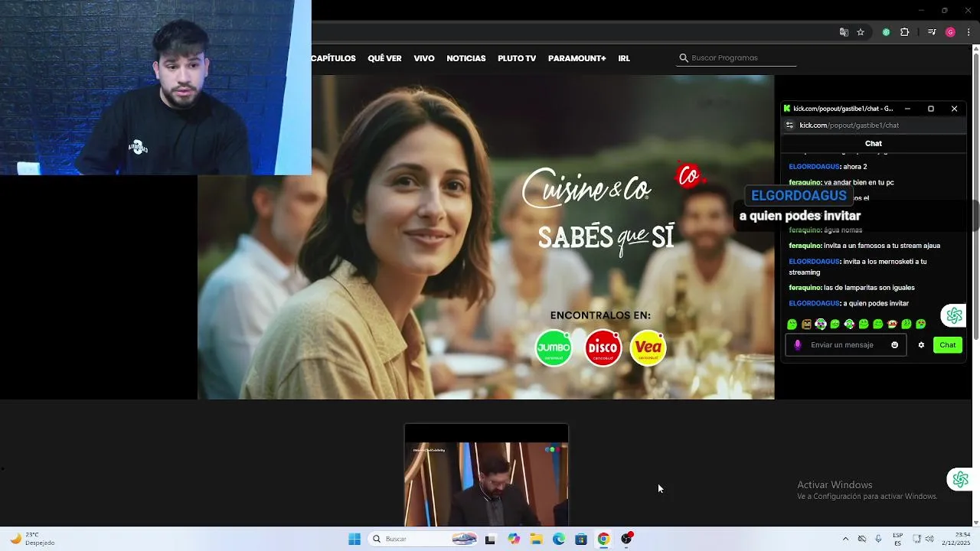Send message with the green Chat button

coord(948,345)
